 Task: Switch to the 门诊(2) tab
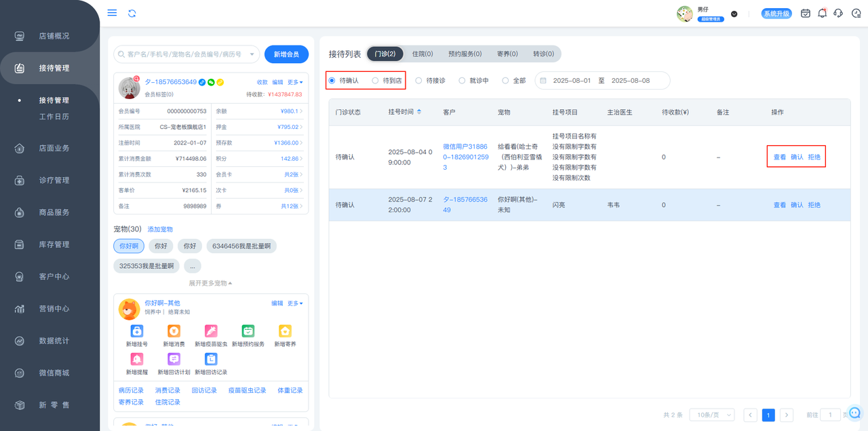point(385,54)
